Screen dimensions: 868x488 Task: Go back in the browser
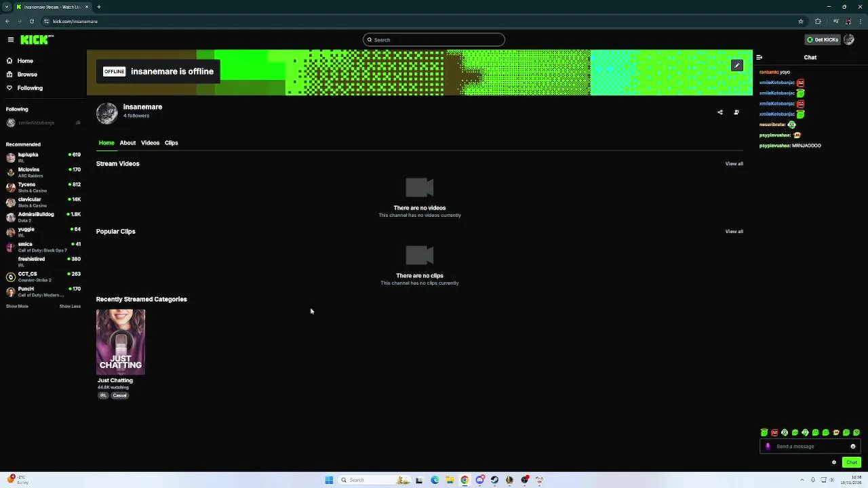point(7,21)
